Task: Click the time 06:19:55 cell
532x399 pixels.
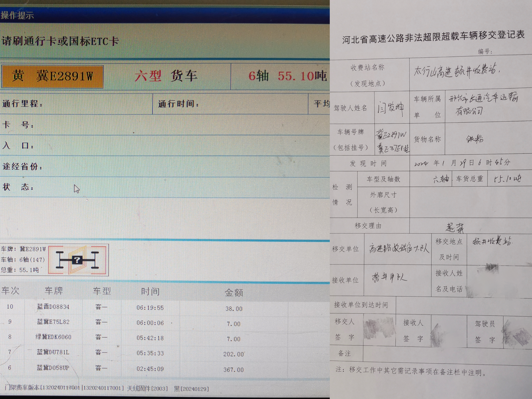Action: click(150, 308)
